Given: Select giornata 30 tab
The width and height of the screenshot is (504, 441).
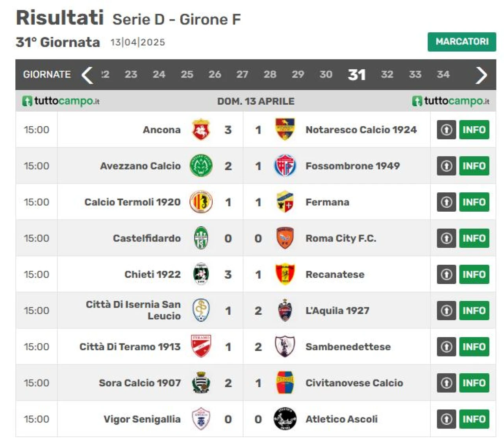Looking at the screenshot, I should click(326, 74).
